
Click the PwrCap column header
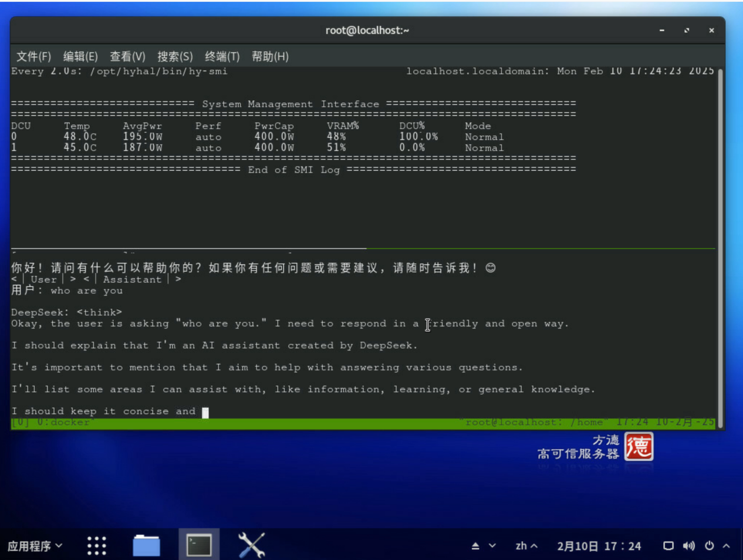274,126
